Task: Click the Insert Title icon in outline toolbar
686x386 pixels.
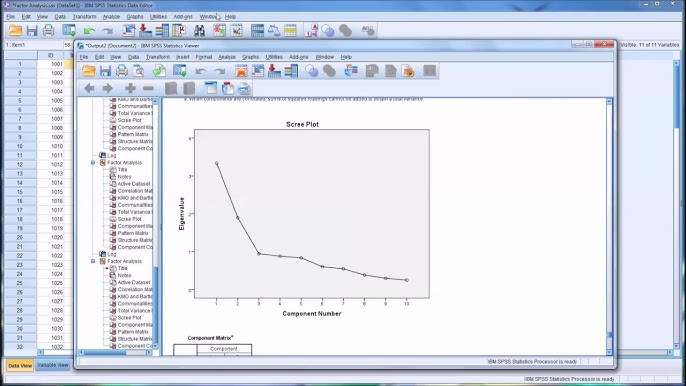Action: (228, 88)
